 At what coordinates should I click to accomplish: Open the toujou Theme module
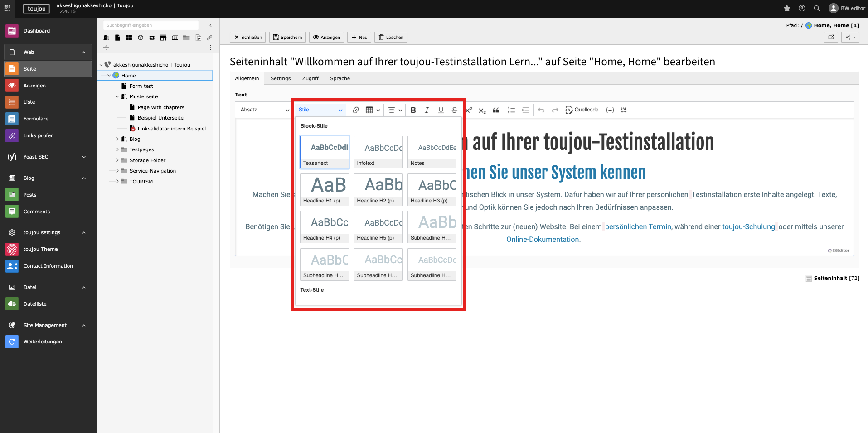pos(48,249)
